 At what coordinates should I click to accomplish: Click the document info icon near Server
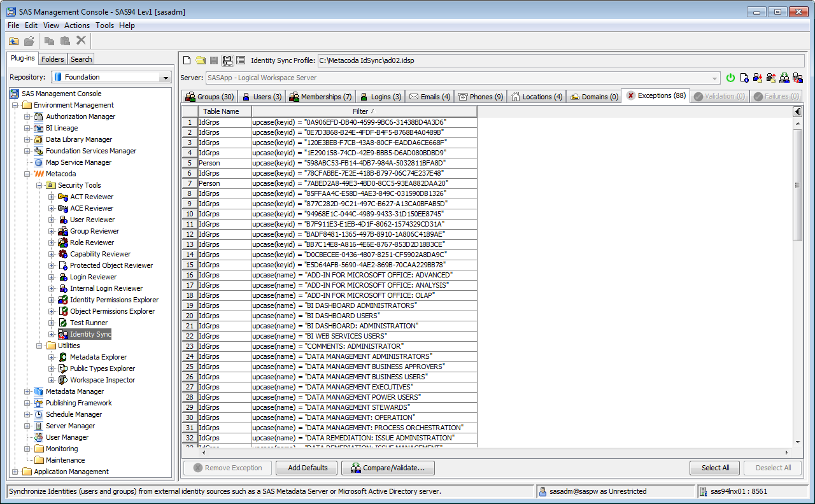(x=744, y=78)
